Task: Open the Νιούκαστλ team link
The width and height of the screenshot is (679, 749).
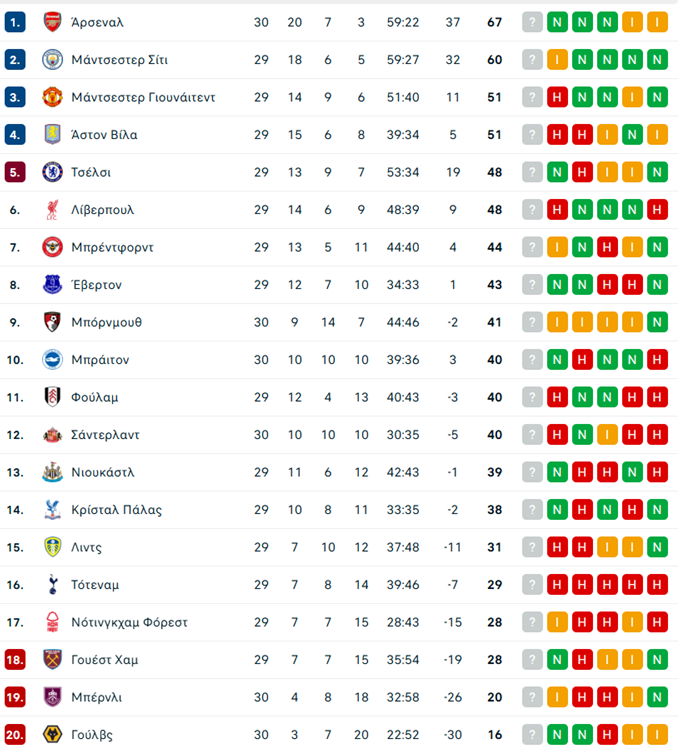Action: (102, 472)
